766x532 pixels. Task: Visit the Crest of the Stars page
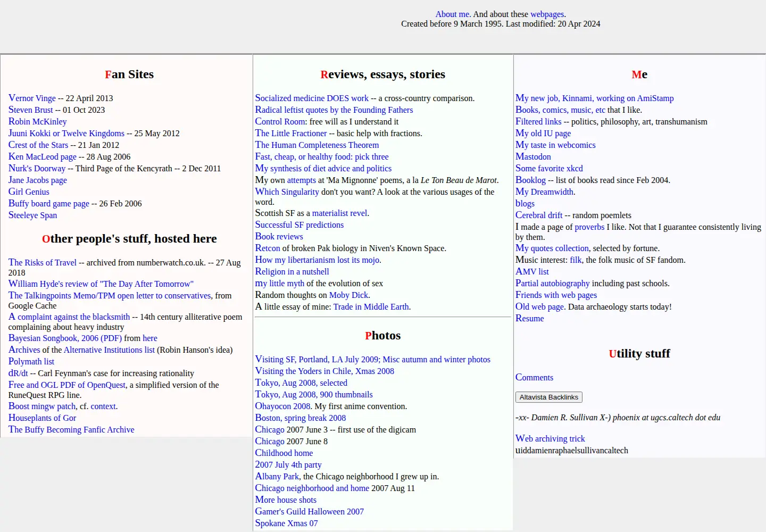click(38, 145)
